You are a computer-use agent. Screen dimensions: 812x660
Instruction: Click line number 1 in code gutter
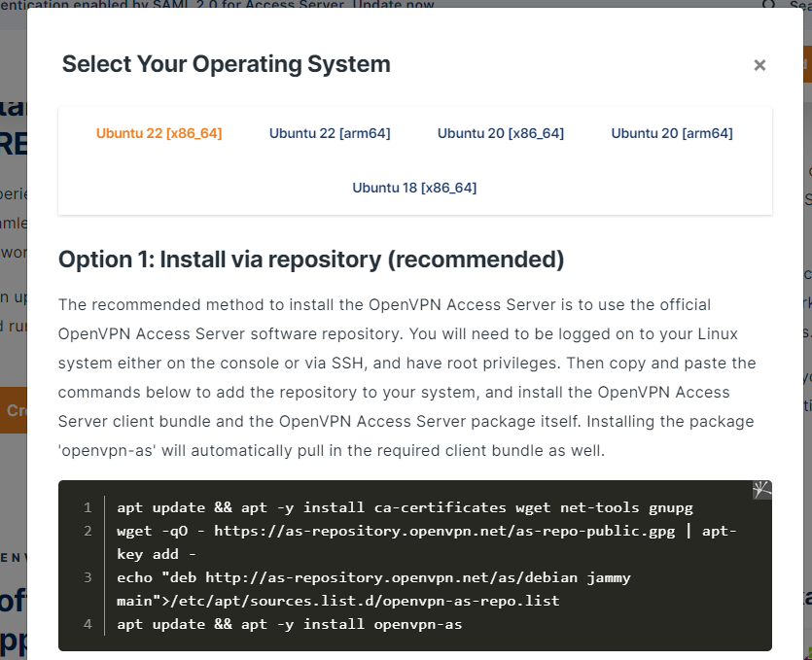point(88,507)
